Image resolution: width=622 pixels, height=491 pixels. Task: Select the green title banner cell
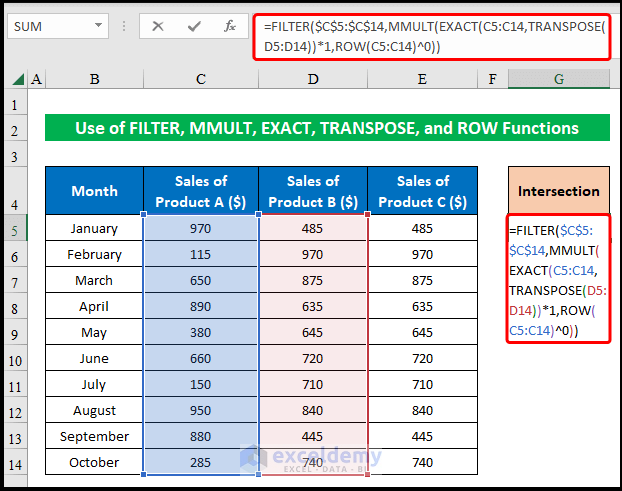click(326, 128)
